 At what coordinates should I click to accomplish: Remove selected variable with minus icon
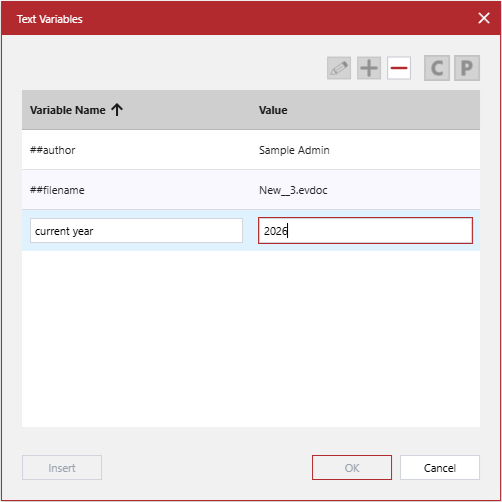(399, 68)
